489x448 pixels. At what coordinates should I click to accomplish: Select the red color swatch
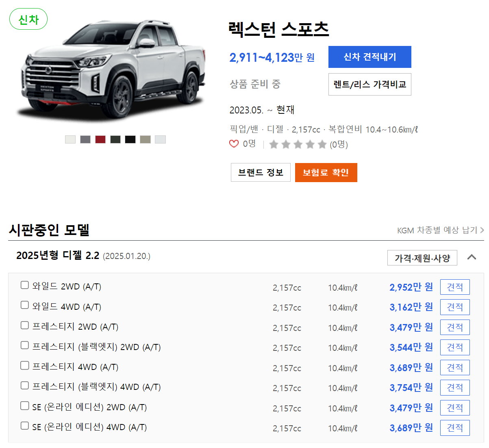click(x=100, y=139)
